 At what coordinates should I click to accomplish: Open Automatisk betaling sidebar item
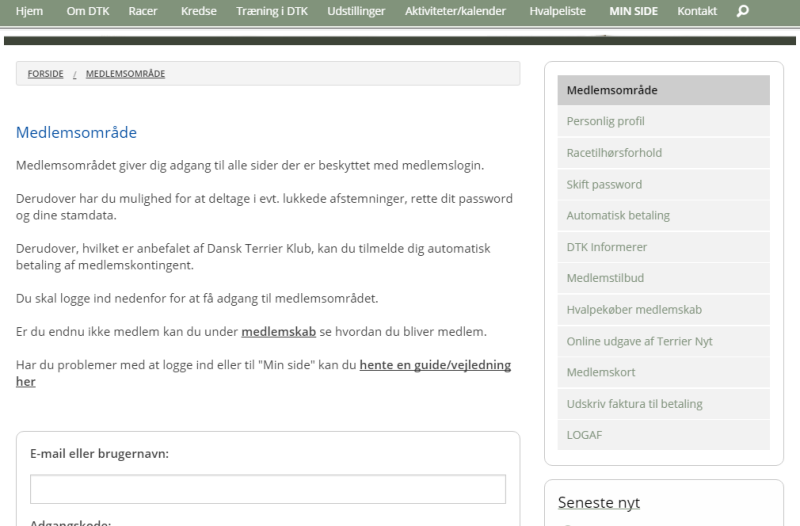point(663,216)
